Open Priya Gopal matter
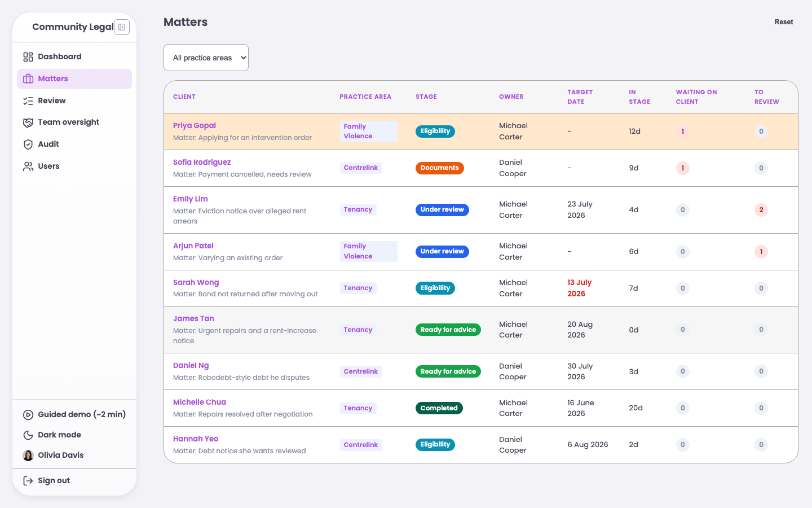Viewport: 812px width, 508px height. coord(195,126)
